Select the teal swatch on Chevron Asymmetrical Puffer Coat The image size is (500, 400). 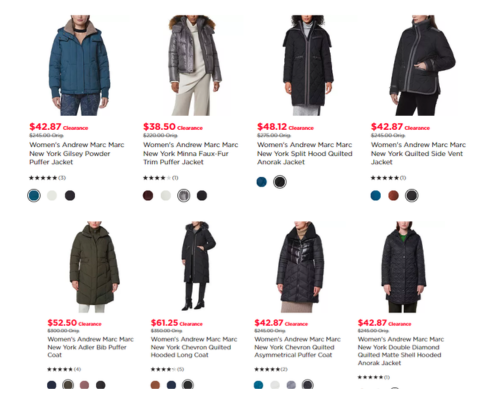click(258, 385)
